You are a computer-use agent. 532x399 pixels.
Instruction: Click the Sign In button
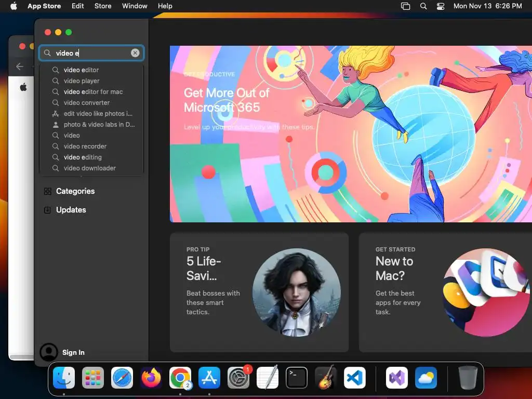pos(73,353)
